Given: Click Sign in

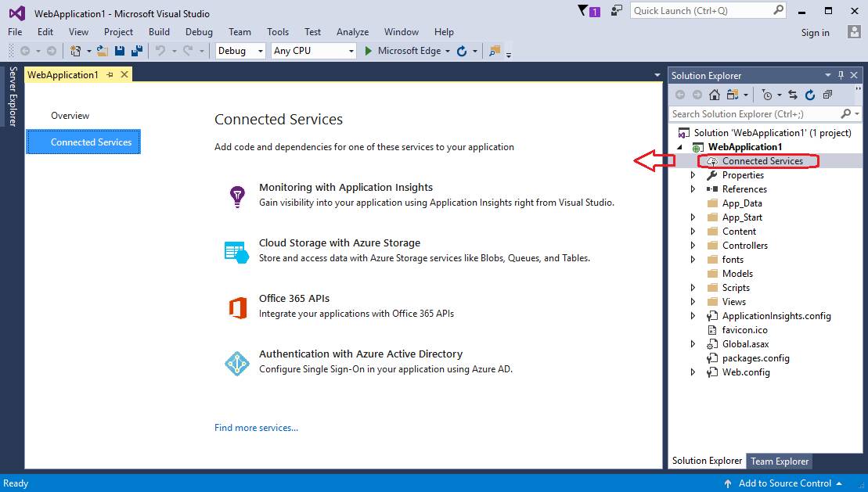Looking at the screenshot, I should 815,32.
